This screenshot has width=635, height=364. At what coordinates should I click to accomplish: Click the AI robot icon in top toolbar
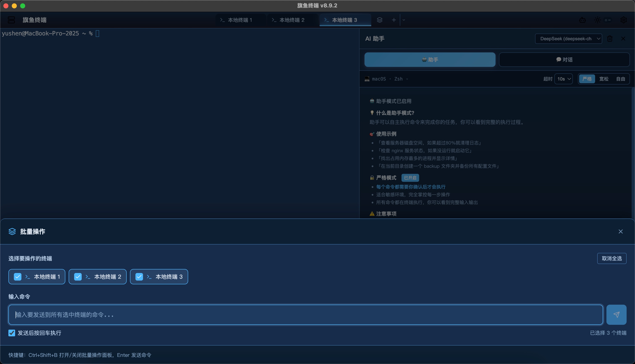coord(583,20)
